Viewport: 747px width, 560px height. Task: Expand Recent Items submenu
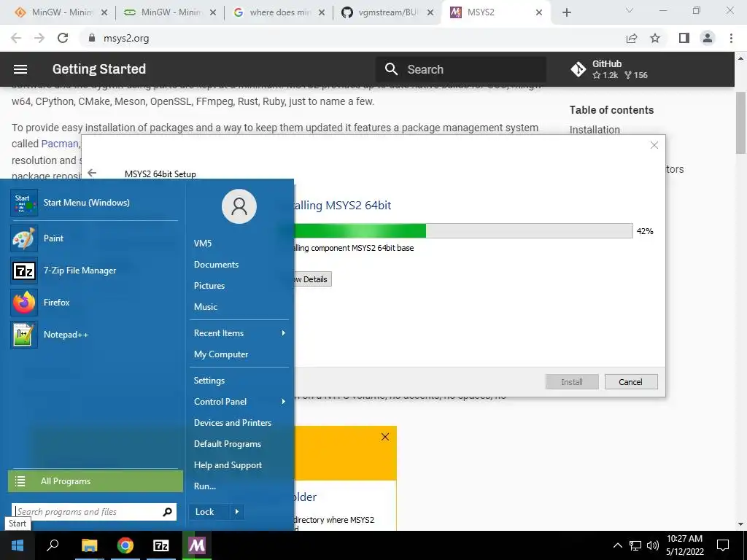(239, 333)
